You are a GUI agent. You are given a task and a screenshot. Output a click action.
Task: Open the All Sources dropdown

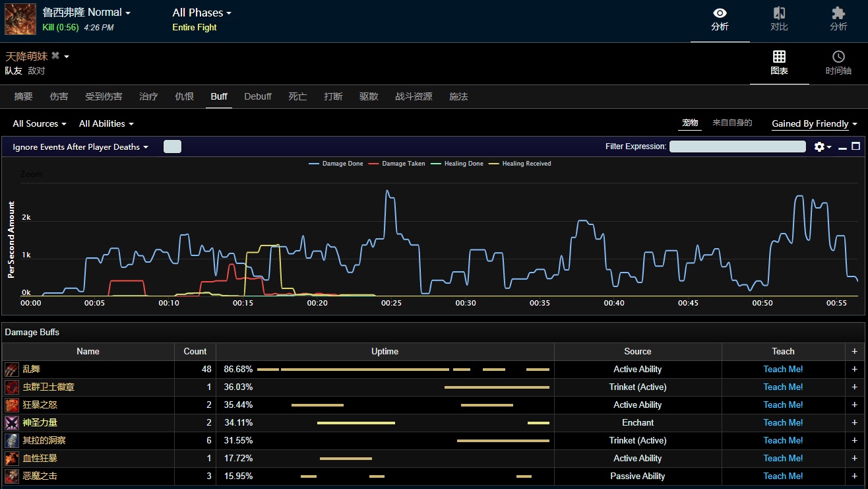(x=40, y=123)
